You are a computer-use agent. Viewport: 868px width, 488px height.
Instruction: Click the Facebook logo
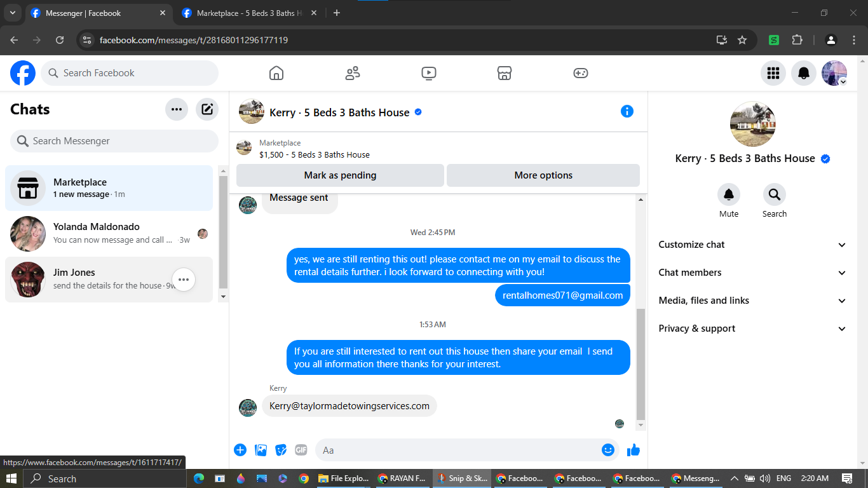(x=23, y=73)
